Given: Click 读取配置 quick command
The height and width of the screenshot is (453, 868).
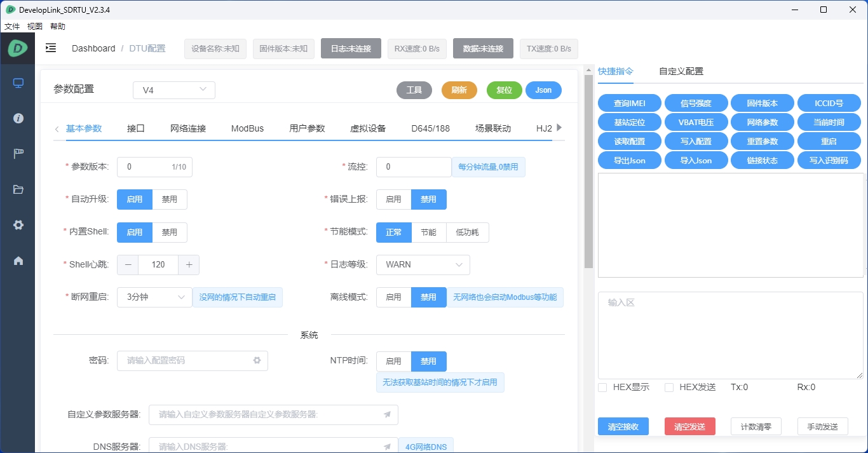Looking at the screenshot, I should click(630, 141).
